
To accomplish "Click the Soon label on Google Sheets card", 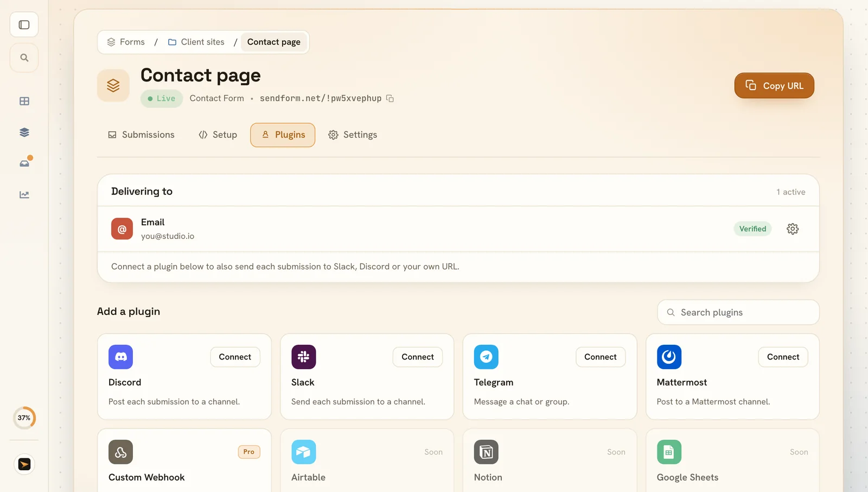I will 799,452.
